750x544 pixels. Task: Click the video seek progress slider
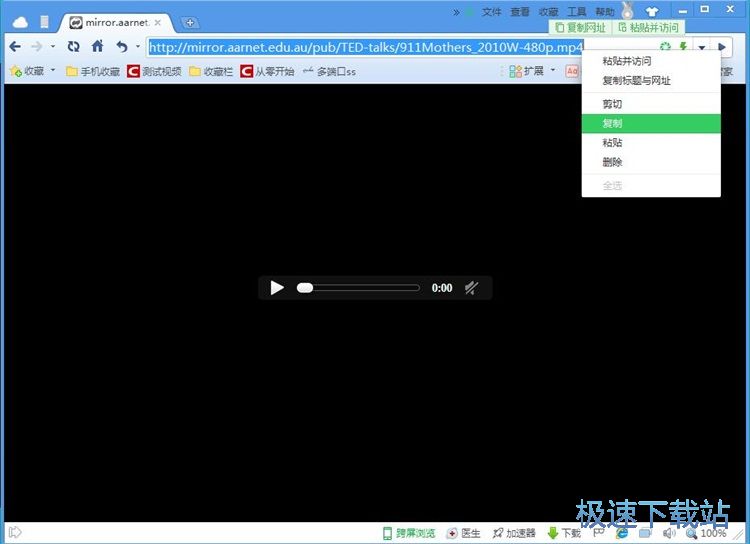358,288
